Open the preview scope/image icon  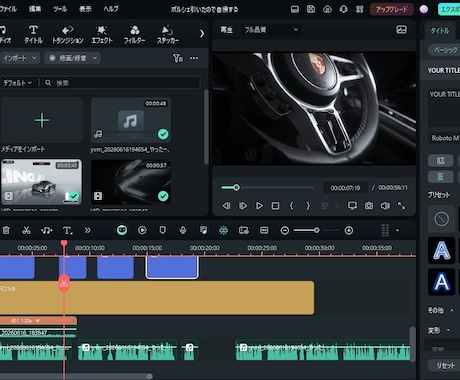(x=401, y=30)
